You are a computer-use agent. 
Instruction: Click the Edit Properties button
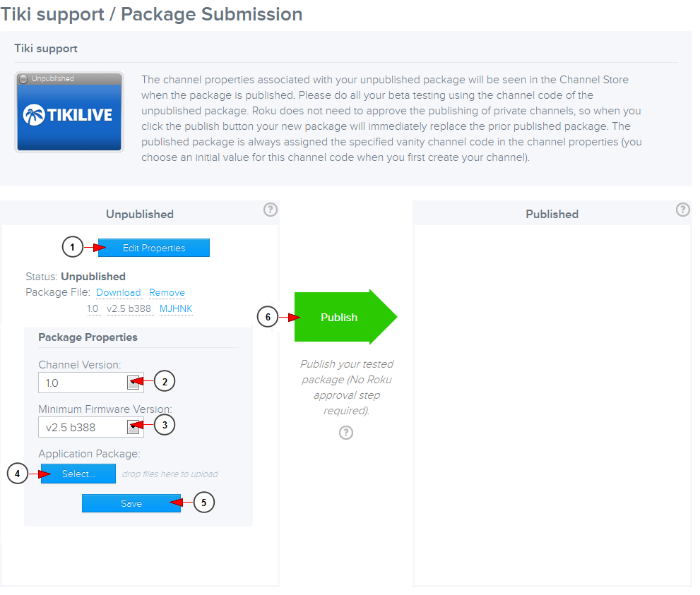(x=153, y=248)
